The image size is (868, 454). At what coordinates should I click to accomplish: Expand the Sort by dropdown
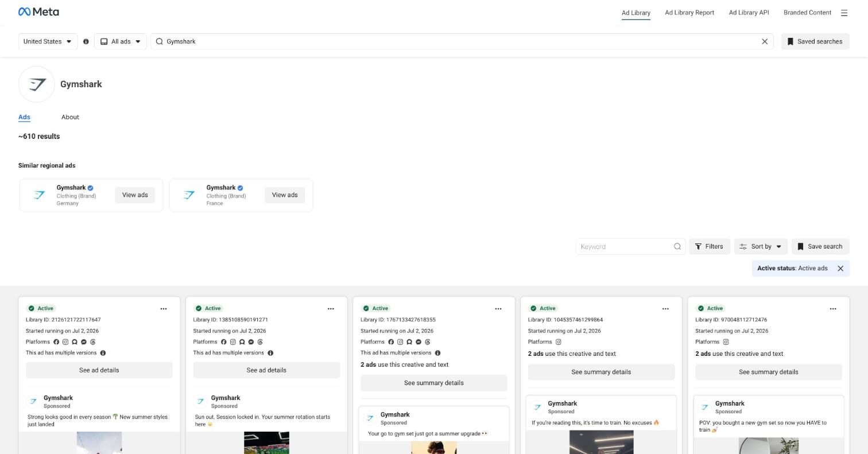pyautogui.click(x=761, y=247)
